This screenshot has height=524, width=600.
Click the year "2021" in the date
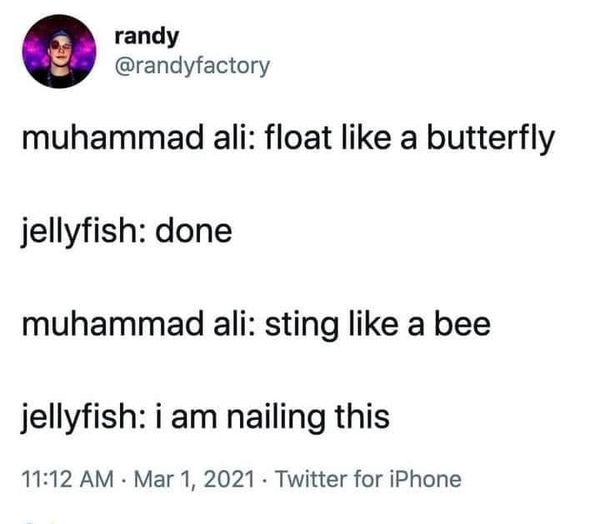[230, 478]
